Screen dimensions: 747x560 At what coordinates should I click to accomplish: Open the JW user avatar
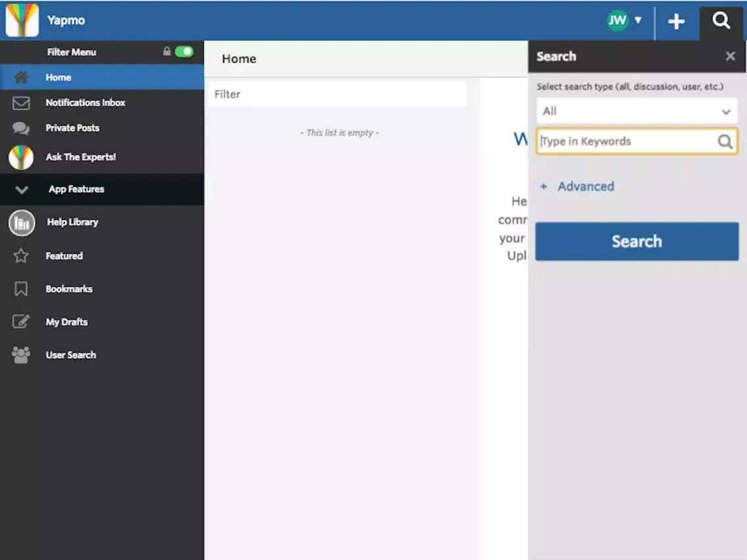point(617,20)
